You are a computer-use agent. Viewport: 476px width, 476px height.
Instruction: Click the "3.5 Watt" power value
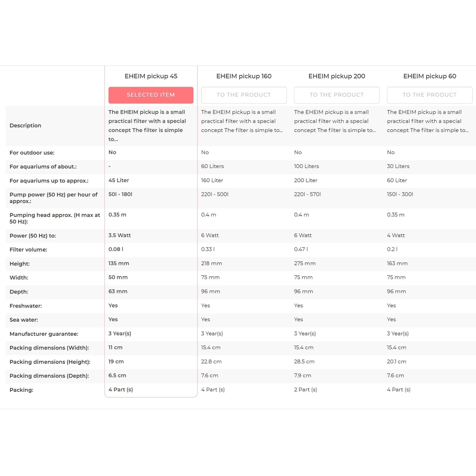(x=120, y=235)
